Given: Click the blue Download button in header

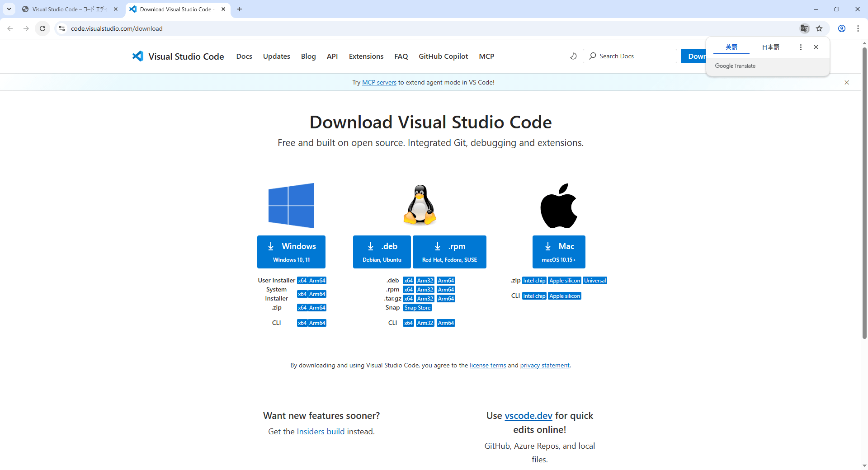Looking at the screenshot, I should 693,56.
